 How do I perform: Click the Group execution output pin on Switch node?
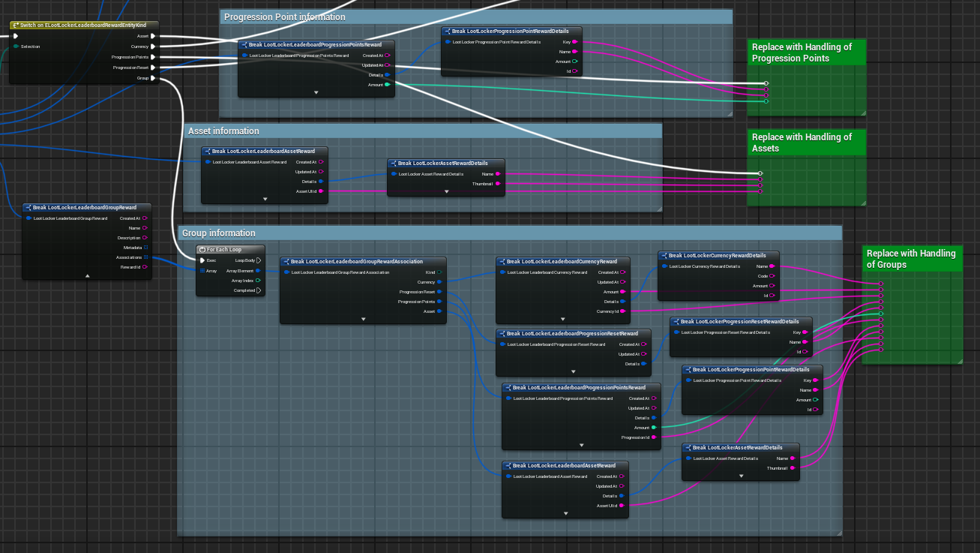(x=153, y=78)
